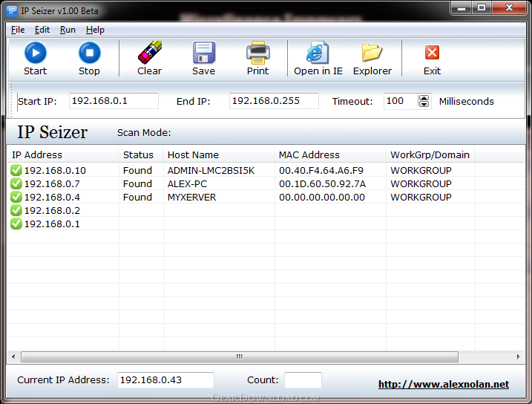Click Found status of ADMIN-LMC2BSI5K row

pos(137,170)
